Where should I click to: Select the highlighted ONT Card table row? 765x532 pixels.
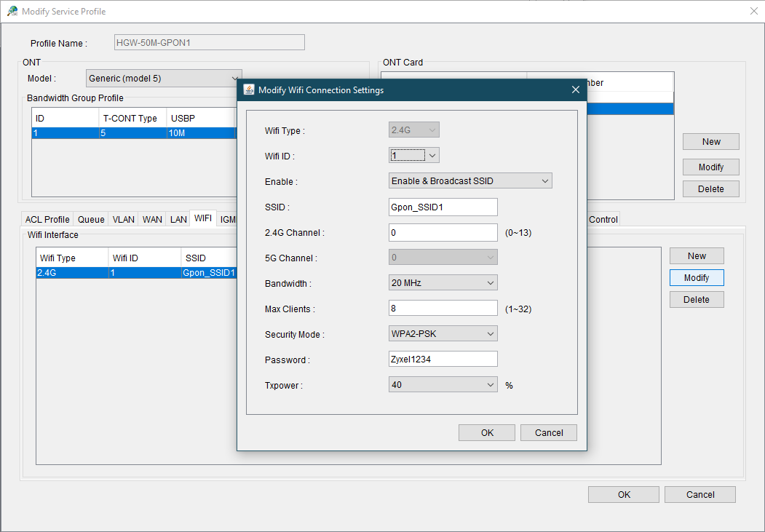click(630, 108)
